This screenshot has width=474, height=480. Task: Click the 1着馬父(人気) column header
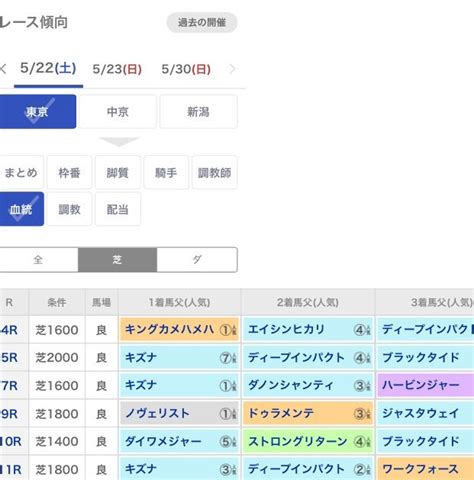click(179, 302)
